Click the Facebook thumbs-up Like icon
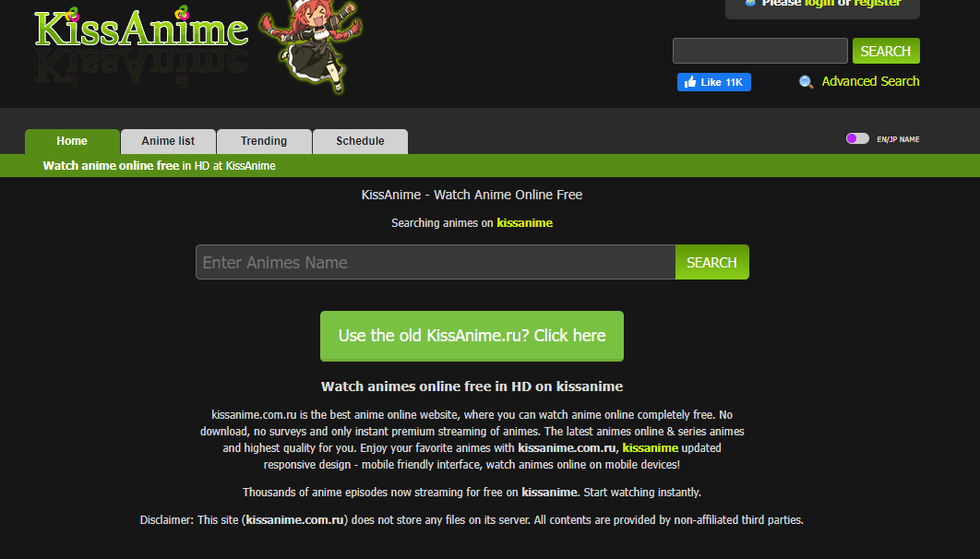 coord(690,82)
